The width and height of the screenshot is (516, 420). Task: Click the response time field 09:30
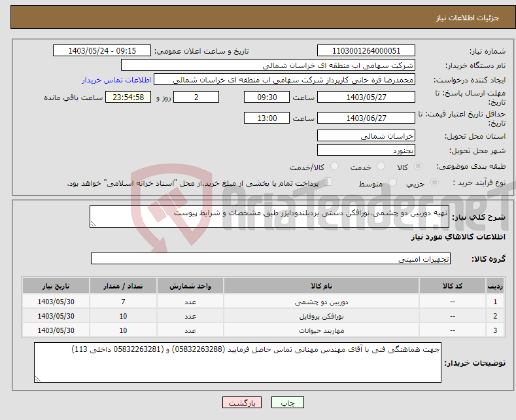267,97
